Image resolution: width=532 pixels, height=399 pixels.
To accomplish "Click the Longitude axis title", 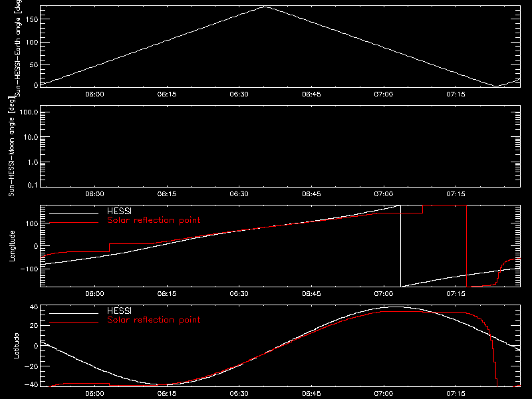I will point(12,246).
